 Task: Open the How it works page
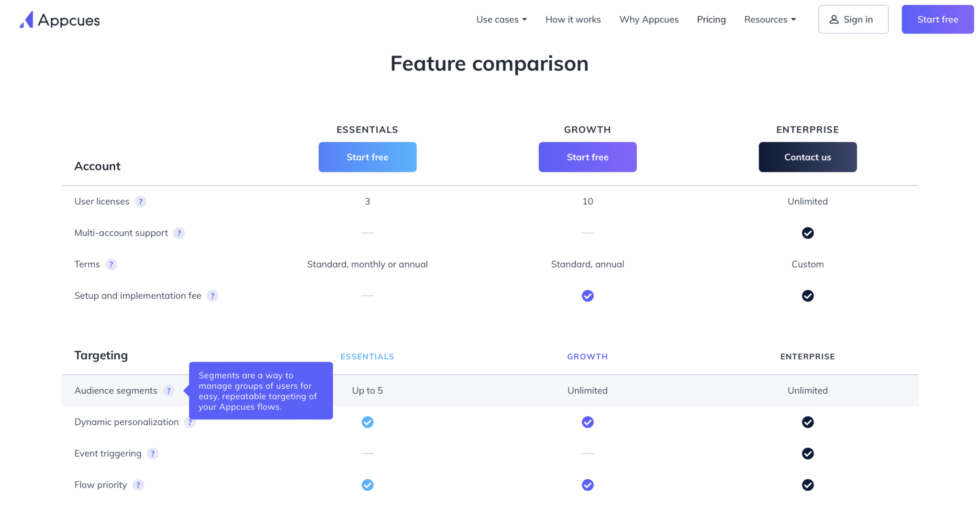point(573,19)
